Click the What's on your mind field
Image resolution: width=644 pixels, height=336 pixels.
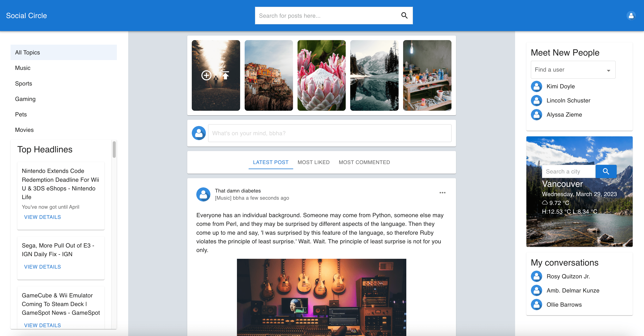point(330,133)
